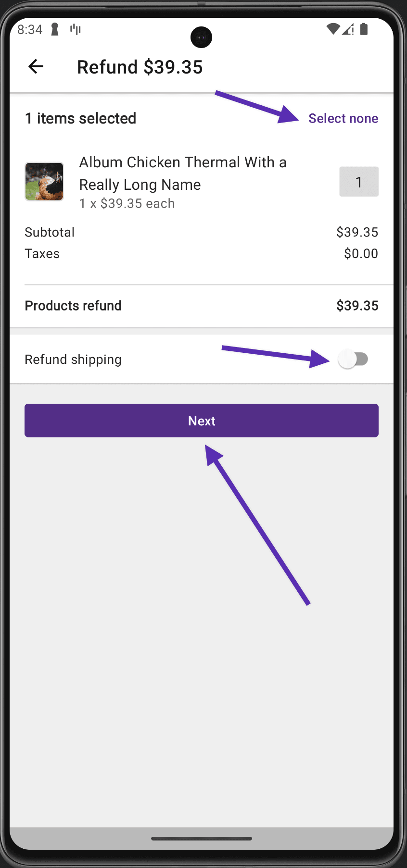Tap the Refund $39.35 screen title

pyautogui.click(x=140, y=67)
